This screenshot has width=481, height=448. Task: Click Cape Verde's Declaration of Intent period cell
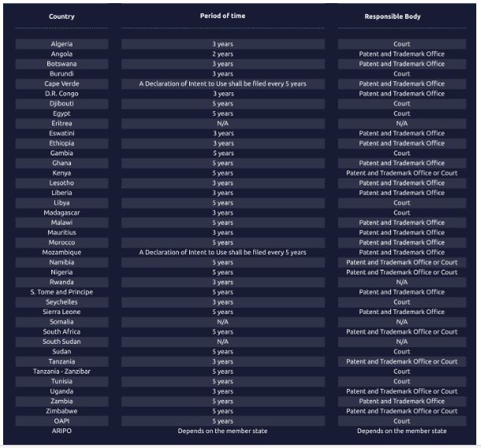pyautogui.click(x=222, y=84)
